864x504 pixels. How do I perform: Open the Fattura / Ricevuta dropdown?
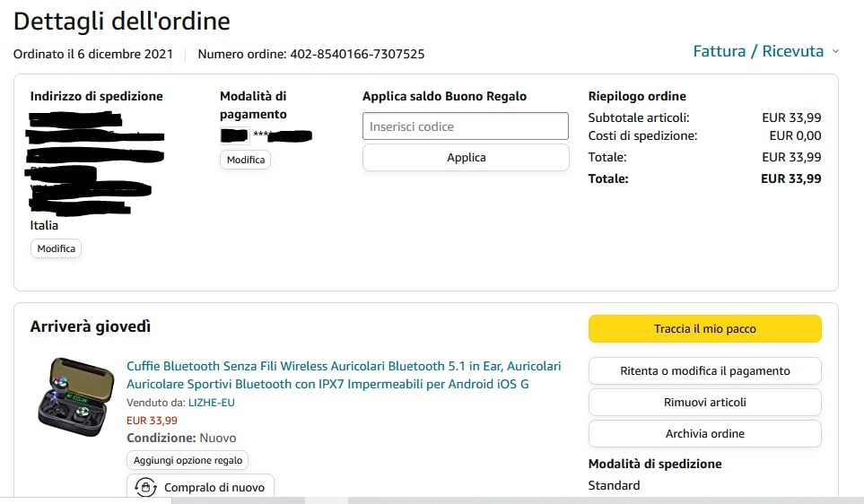758,51
